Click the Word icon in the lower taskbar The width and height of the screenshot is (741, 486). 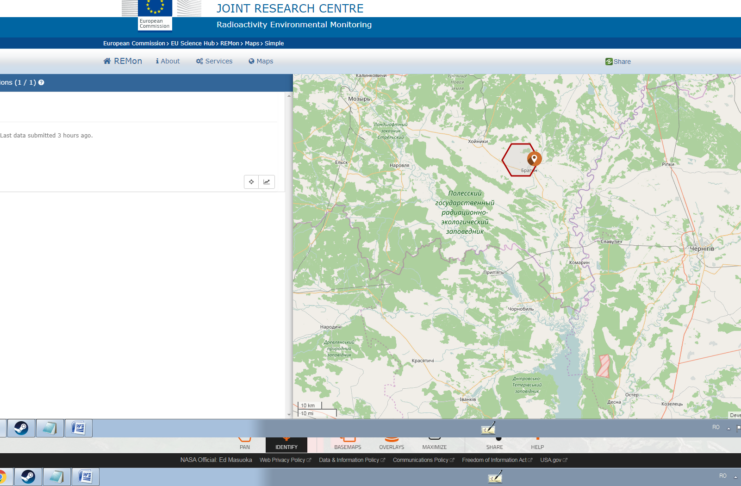pos(85,477)
